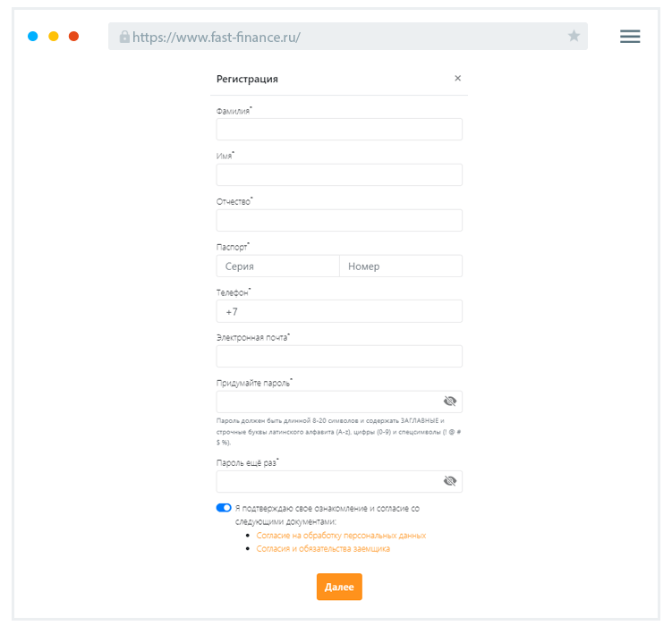The width and height of the screenshot is (672, 634).
Task: Open the hamburger menu
Action: [x=630, y=37]
